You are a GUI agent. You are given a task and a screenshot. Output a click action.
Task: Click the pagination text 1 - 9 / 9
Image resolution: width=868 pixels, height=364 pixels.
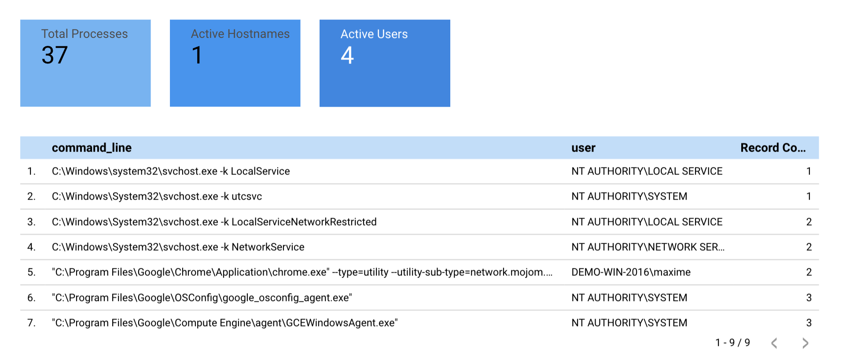click(732, 343)
